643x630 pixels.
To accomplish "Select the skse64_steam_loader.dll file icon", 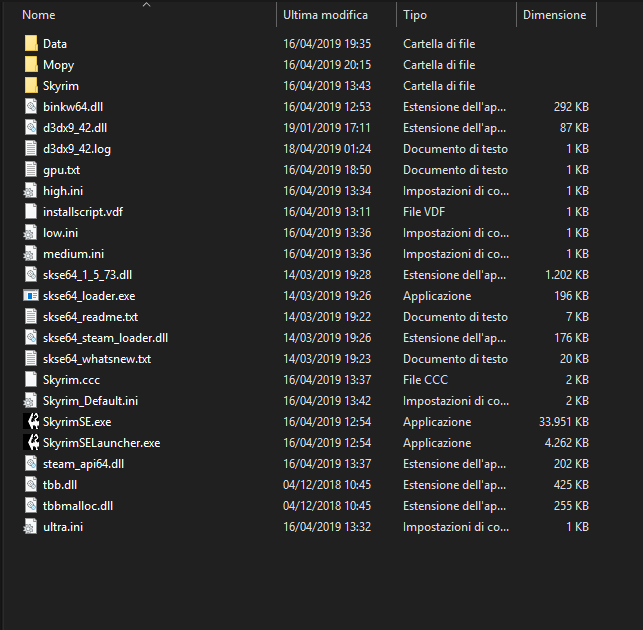I will (31, 338).
